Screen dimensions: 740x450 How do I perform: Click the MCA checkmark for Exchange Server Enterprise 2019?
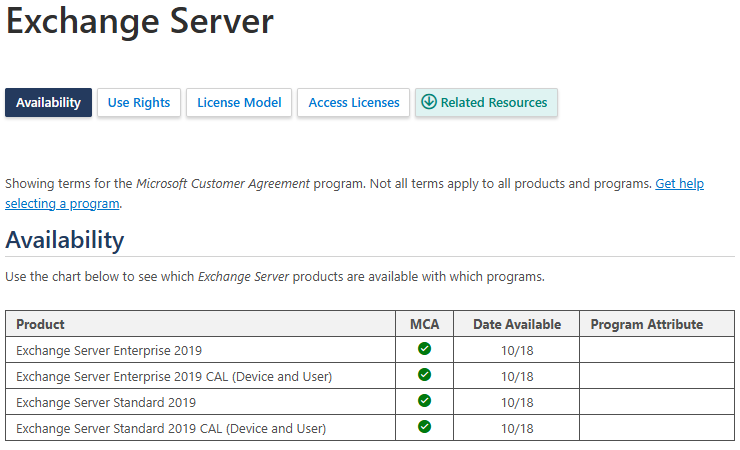click(x=424, y=349)
